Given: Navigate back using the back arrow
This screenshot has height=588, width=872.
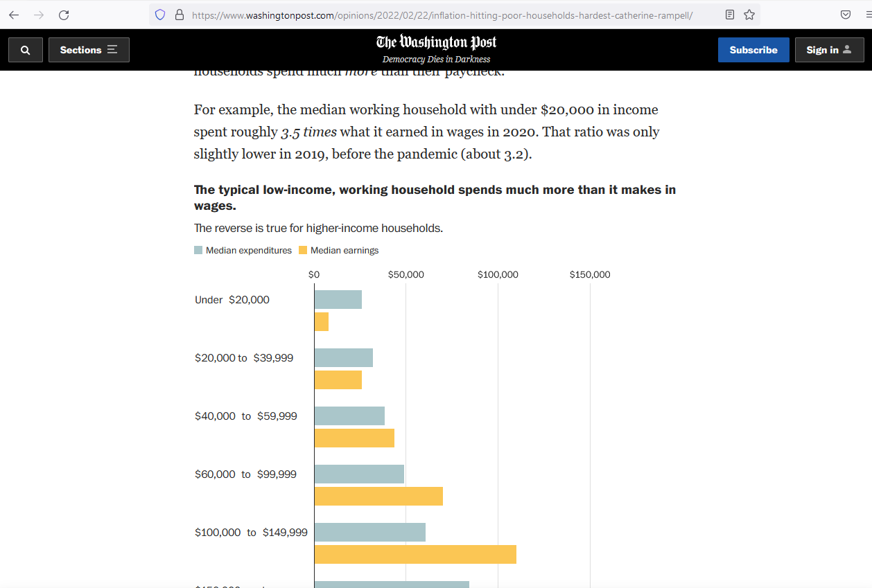Looking at the screenshot, I should tap(14, 14).
